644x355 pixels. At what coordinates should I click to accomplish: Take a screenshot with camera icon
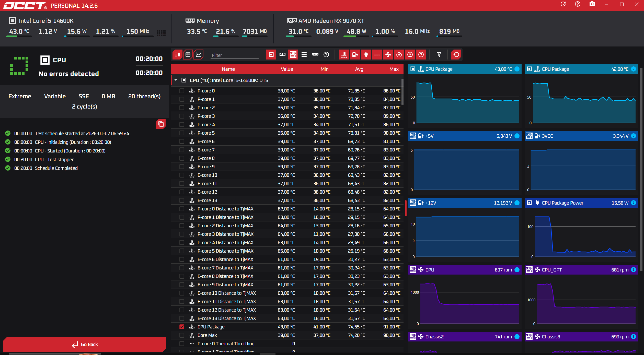pos(592,4)
